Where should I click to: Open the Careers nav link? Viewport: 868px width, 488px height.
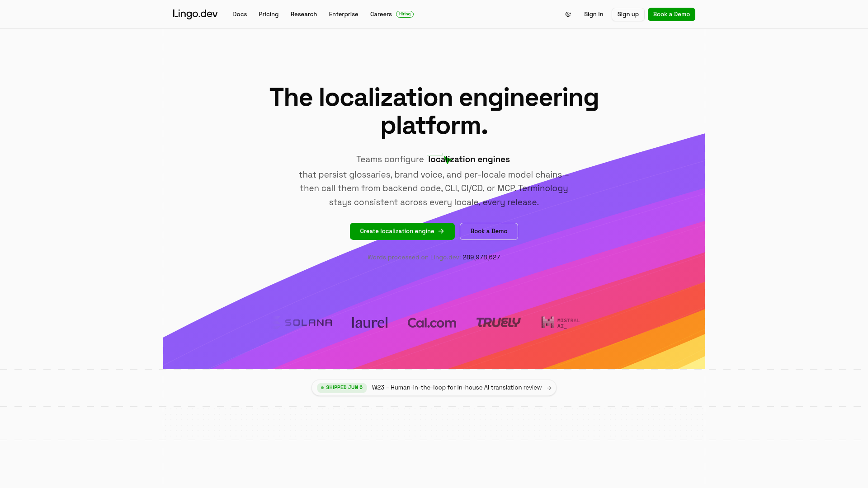(x=381, y=14)
